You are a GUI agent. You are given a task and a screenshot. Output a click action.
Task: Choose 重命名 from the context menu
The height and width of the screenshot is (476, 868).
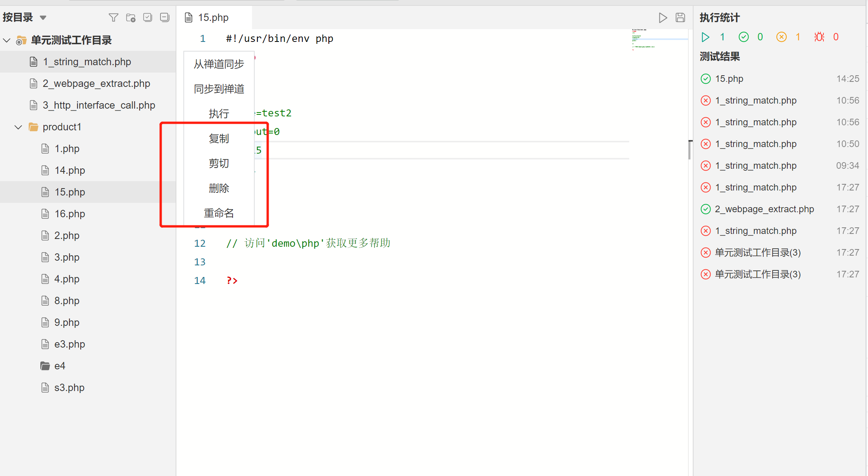coord(219,213)
